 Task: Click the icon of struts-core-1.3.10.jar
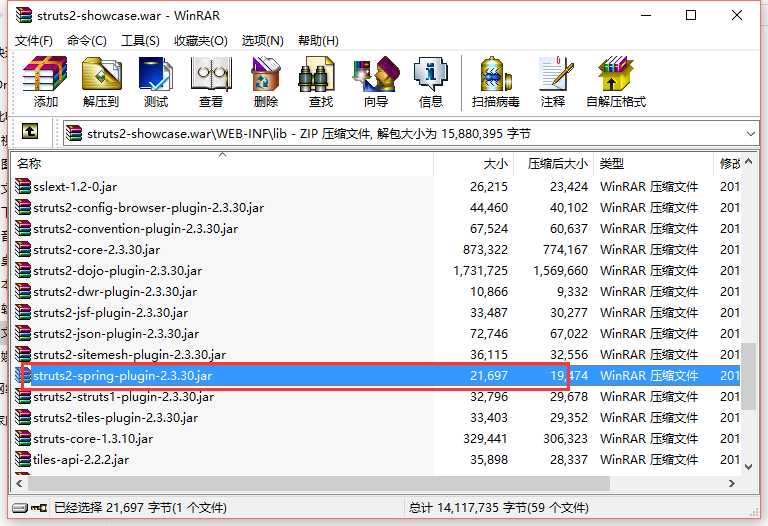tap(23, 438)
